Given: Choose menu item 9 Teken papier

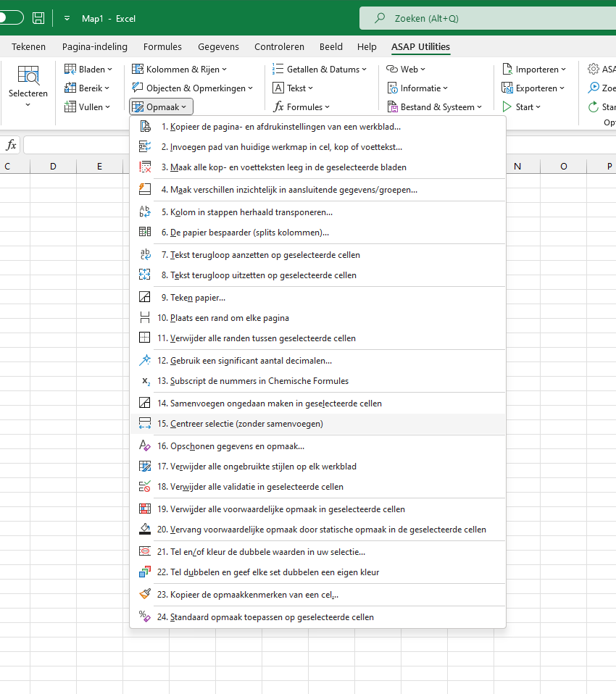Looking at the screenshot, I should (318, 298).
